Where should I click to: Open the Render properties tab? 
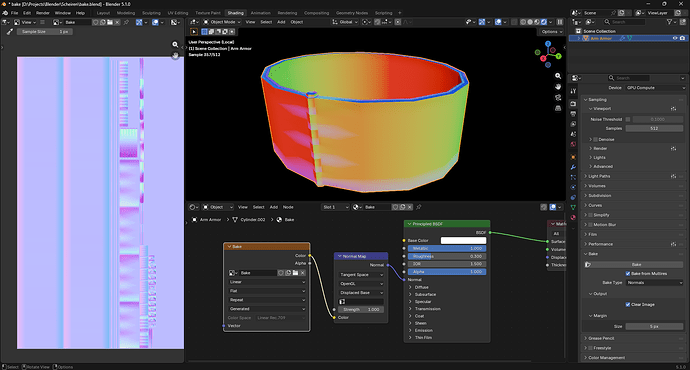click(x=573, y=104)
